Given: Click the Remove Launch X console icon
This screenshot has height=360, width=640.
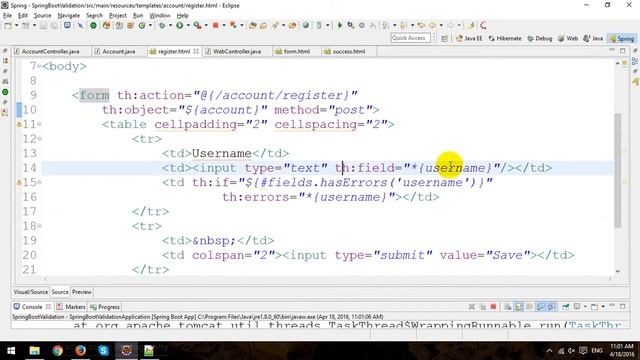Looking at the screenshot, I should (471, 307).
